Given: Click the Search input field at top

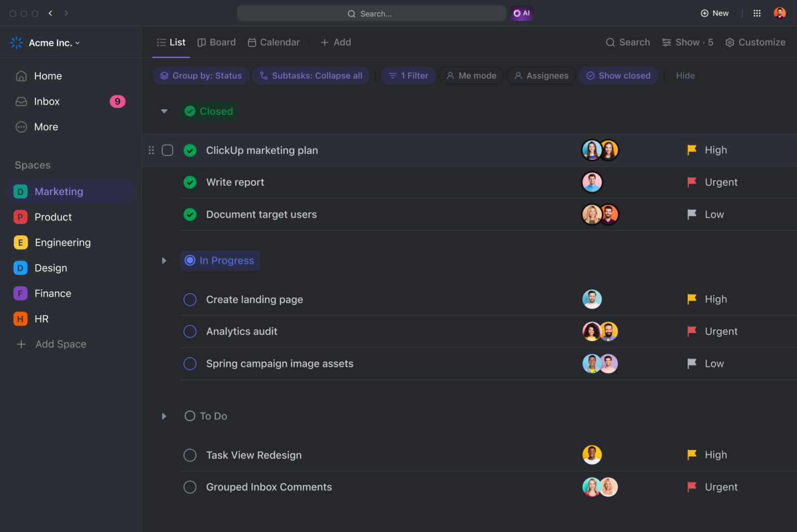Looking at the screenshot, I should pos(372,13).
